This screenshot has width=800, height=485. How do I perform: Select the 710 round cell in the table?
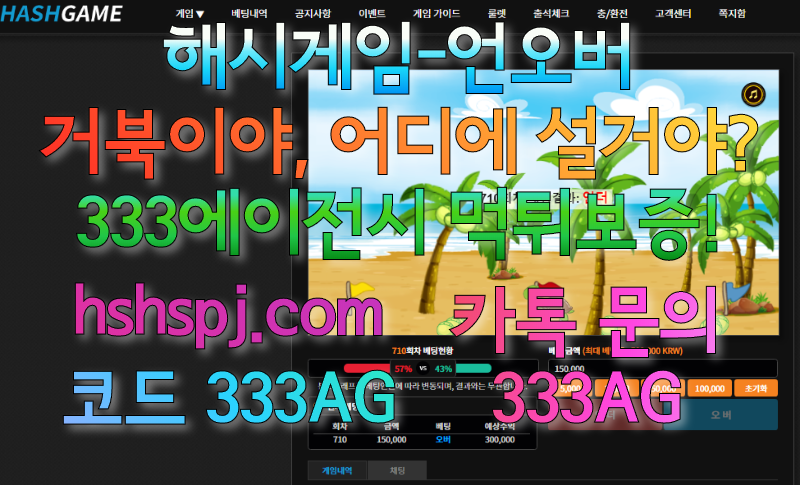click(x=340, y=440)
